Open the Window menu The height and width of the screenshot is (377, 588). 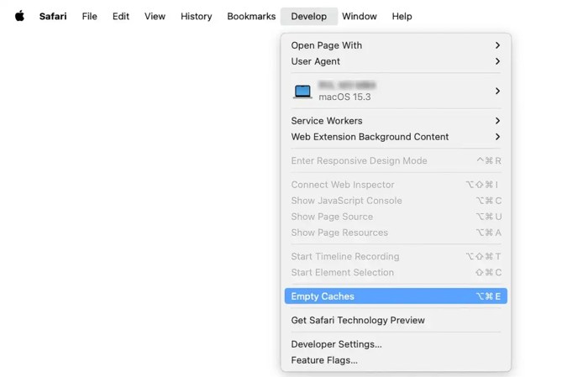(x=360, y=16)
